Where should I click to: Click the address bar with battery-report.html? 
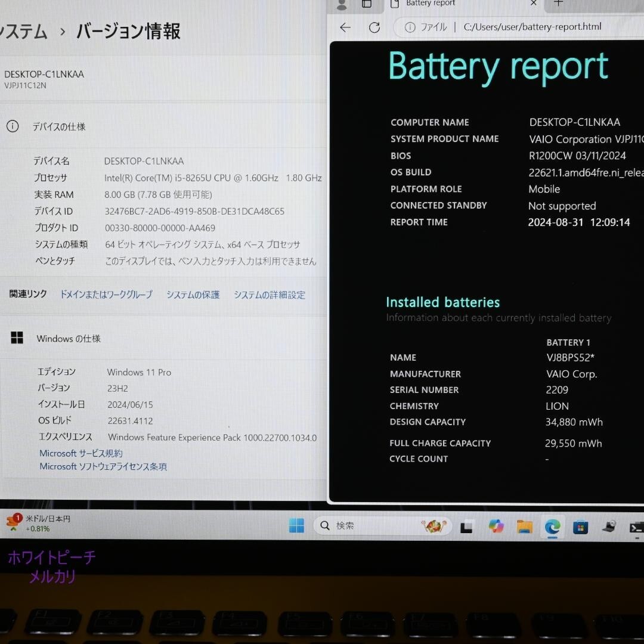(532, 27)
